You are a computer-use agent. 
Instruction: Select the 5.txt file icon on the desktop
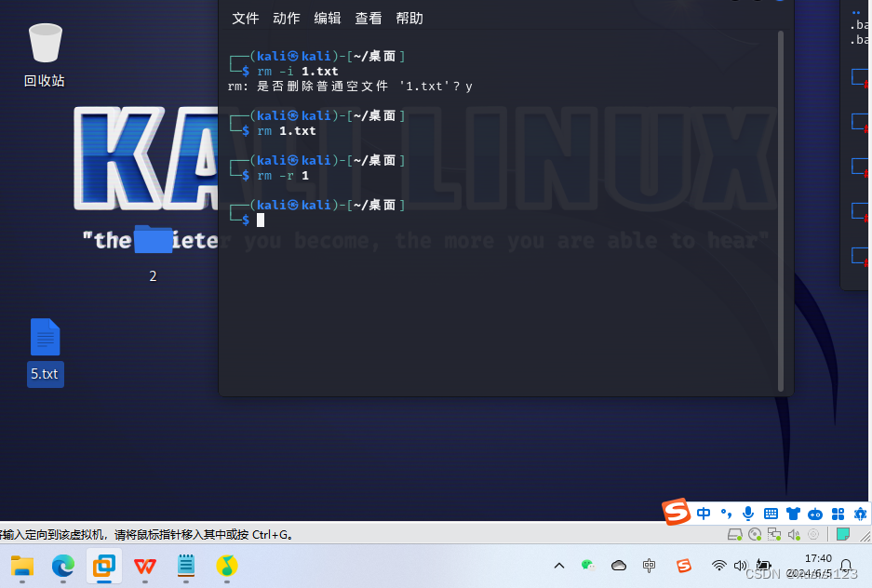[x=45, y=337]
